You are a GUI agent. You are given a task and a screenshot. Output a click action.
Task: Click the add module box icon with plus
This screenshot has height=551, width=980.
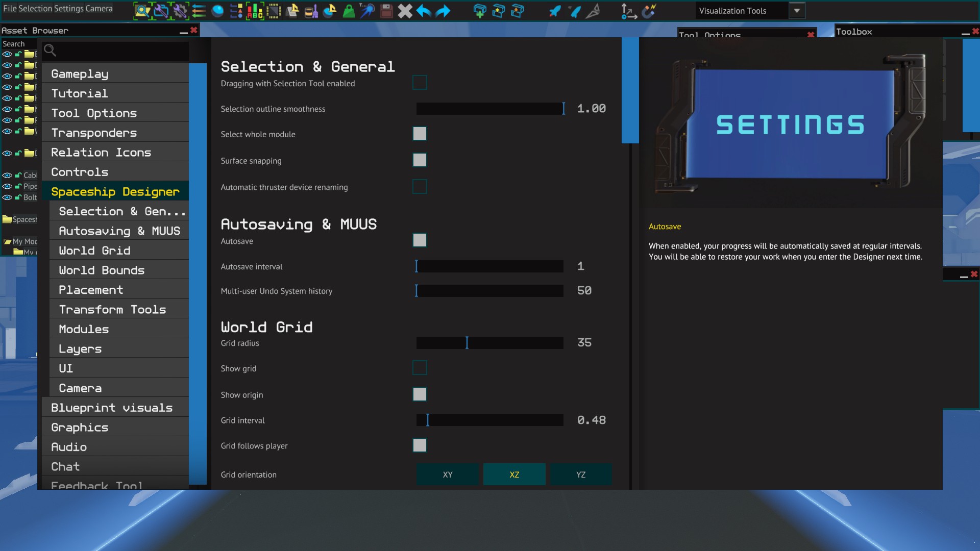479,11
